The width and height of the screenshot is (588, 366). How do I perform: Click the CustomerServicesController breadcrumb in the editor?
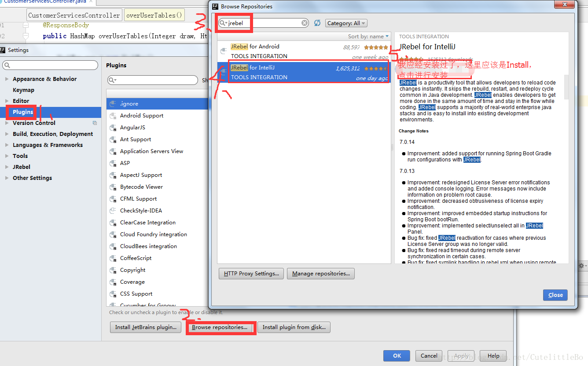74,15
